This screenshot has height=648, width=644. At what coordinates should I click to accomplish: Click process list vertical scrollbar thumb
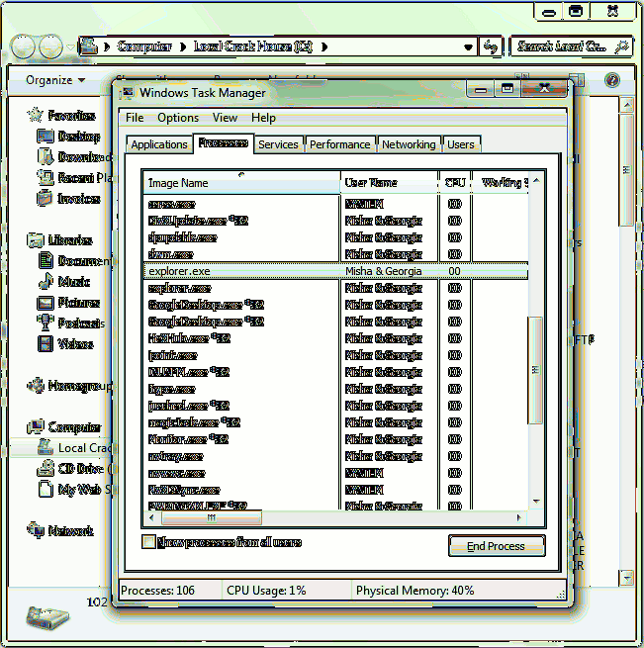[536, 370]
